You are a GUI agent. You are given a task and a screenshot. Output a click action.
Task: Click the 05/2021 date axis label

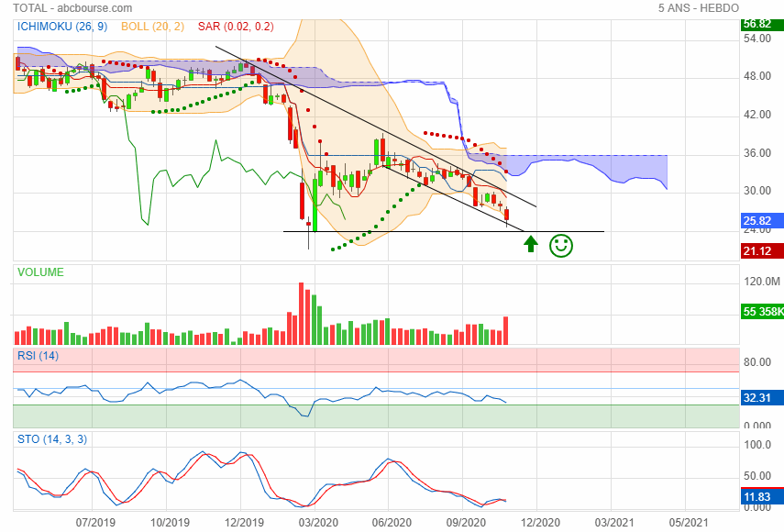pyautogui.click(x=689, y=523)
